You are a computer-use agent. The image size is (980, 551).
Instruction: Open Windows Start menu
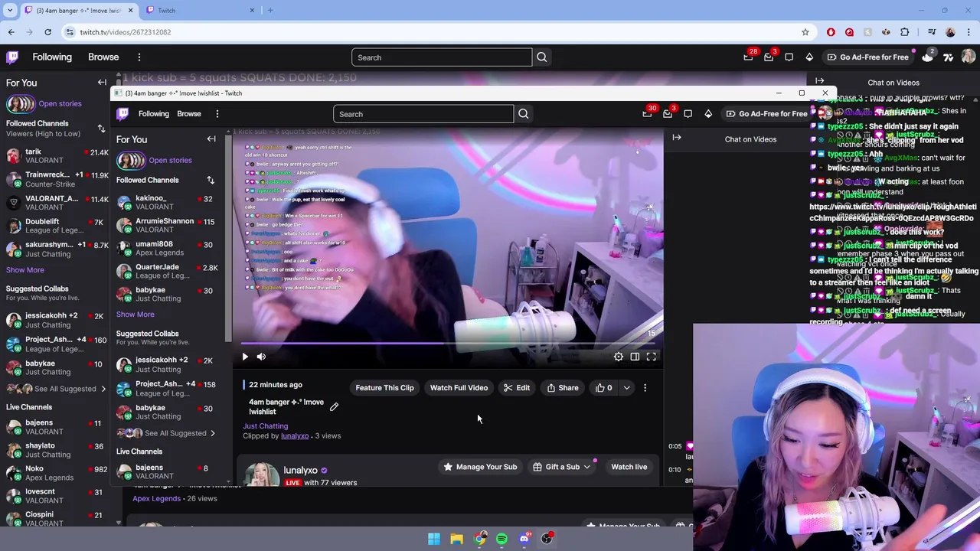(x=434, y=539)
